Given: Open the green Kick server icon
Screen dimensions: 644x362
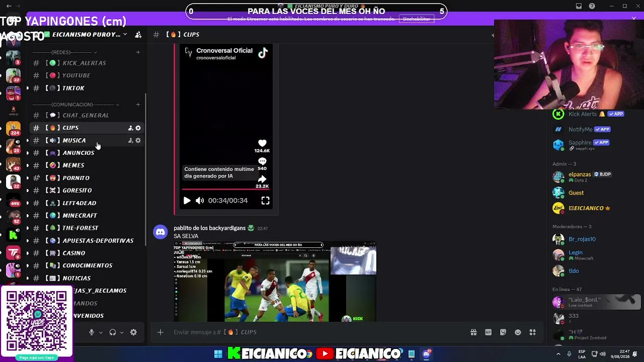Looking at the screenshot, I should [x=13, y=234].
